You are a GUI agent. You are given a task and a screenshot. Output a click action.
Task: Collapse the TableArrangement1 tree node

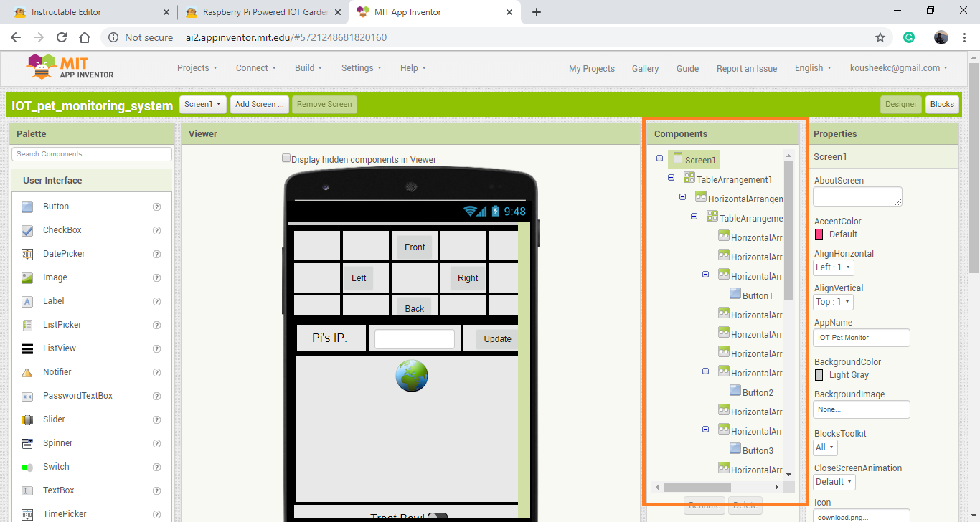click(672, 178)
